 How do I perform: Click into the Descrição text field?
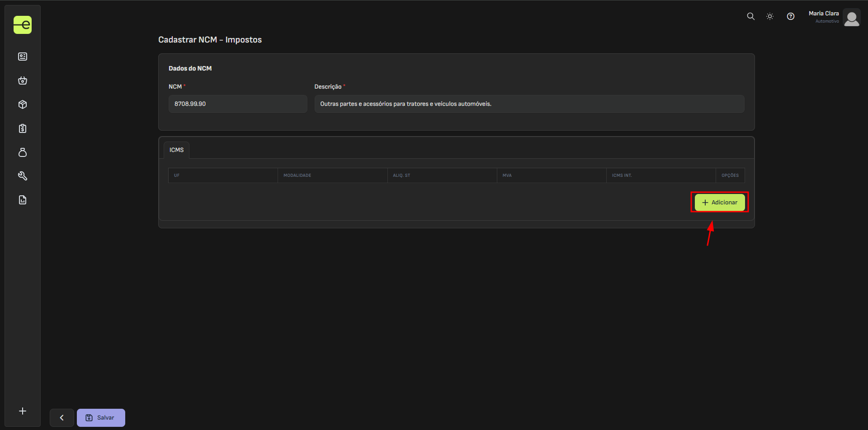tap(529, 104)
